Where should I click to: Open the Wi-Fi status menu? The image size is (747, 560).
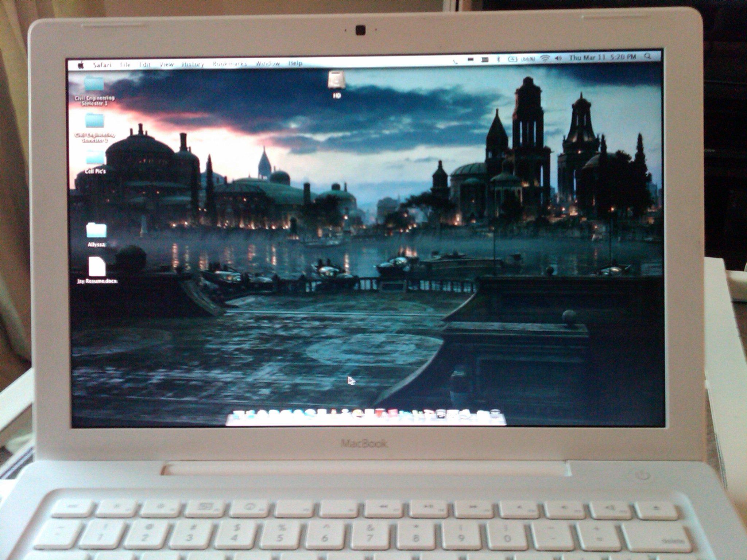pyautogui.click(x=545, y=58)
